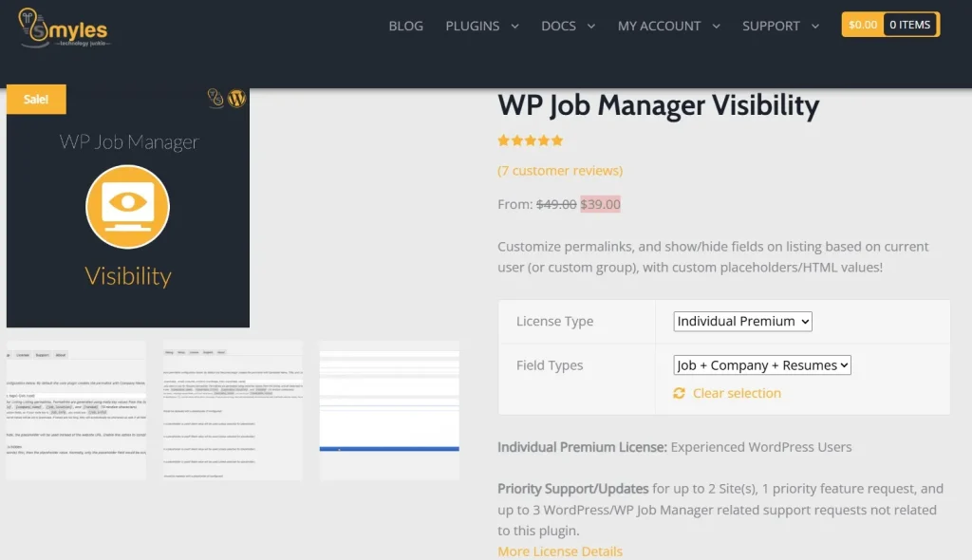The image size is (972, 560).
Task: Open More License Details
Action: coord(559,551)
